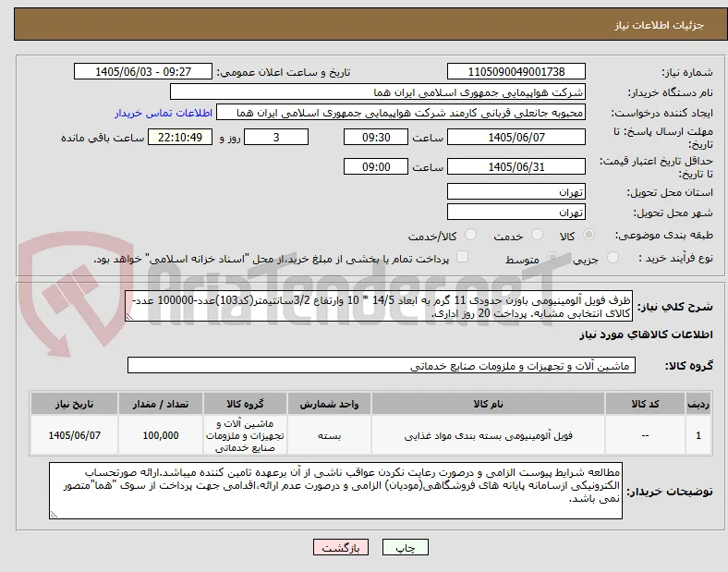Click the deadline time field 09:30
Image resolution: width=728 pixels, height=572 pixels.
[x=376, y=137]
